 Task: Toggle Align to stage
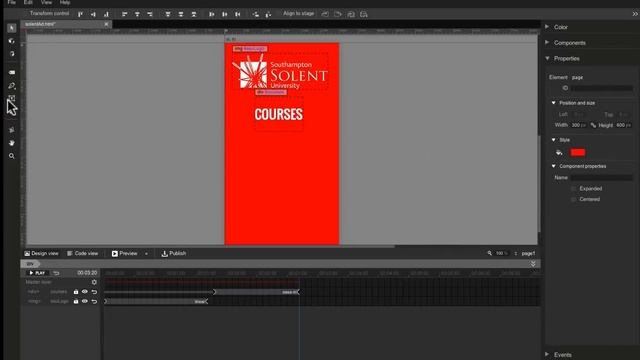(x=298, y=13)
